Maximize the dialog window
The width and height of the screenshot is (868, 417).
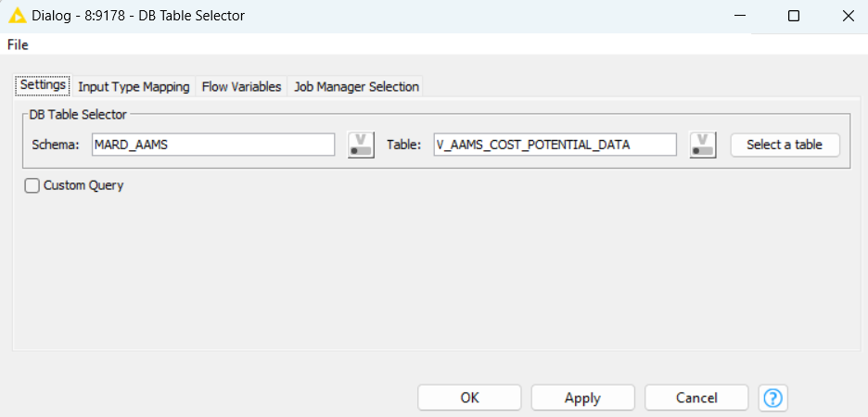coord(794,16)
